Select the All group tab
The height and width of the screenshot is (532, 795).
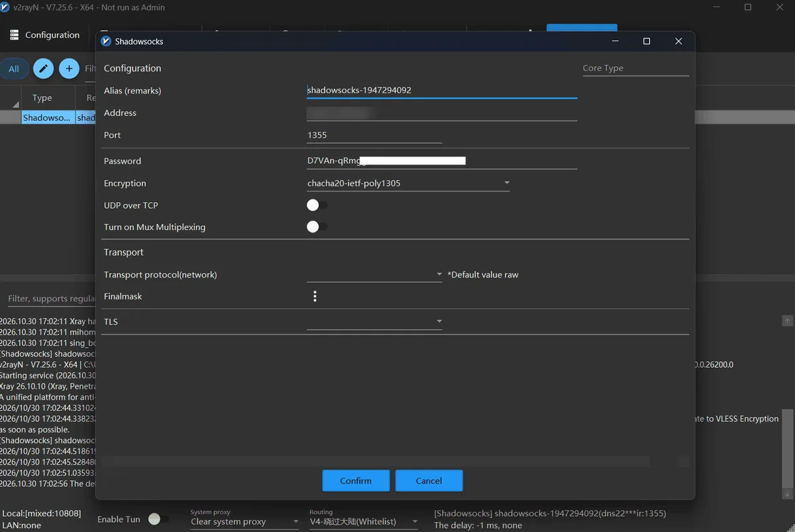[14, 68]
